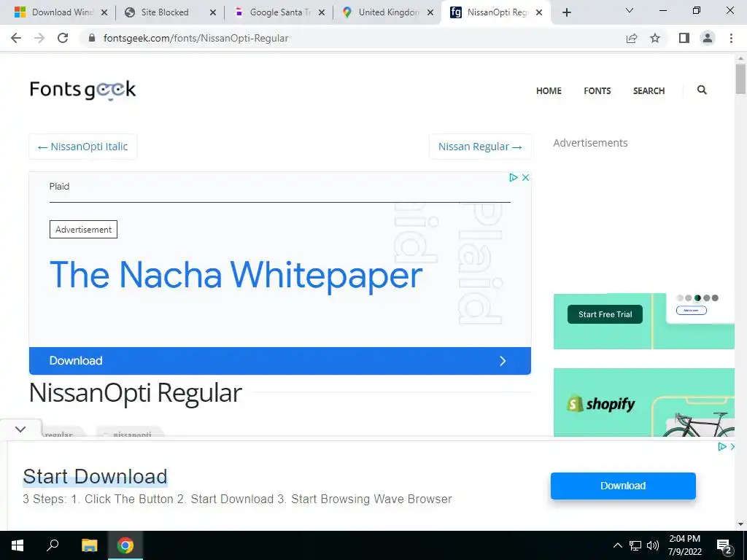The image size is (747, 560).
Task: Open the FONTS menu item
Action: click(597, 90)
